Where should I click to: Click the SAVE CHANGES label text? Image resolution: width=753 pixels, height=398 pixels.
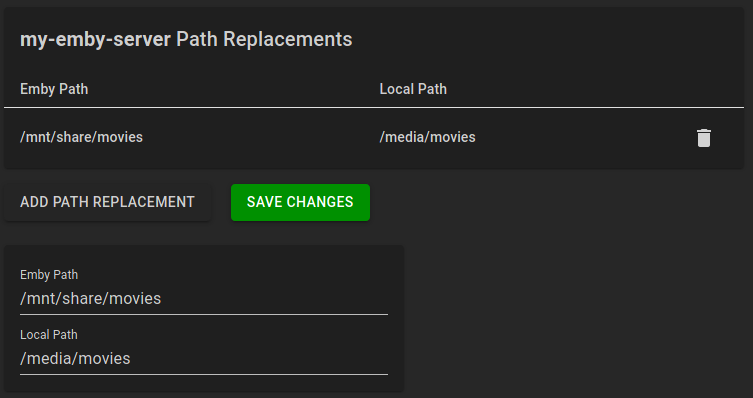[x=300, y=202]
